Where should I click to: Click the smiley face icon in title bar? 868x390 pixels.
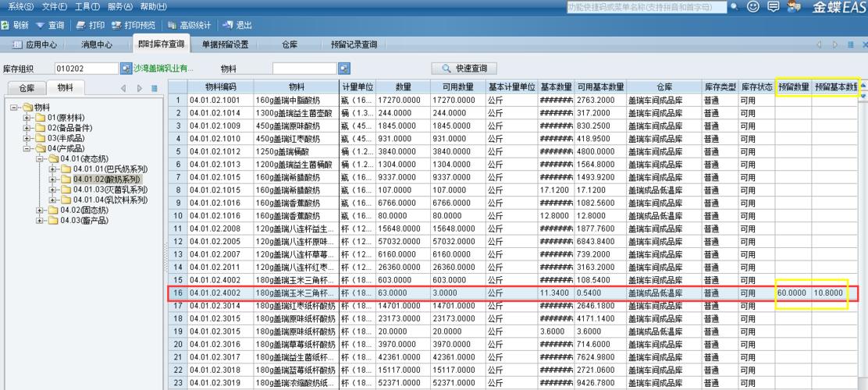point(752,7)
